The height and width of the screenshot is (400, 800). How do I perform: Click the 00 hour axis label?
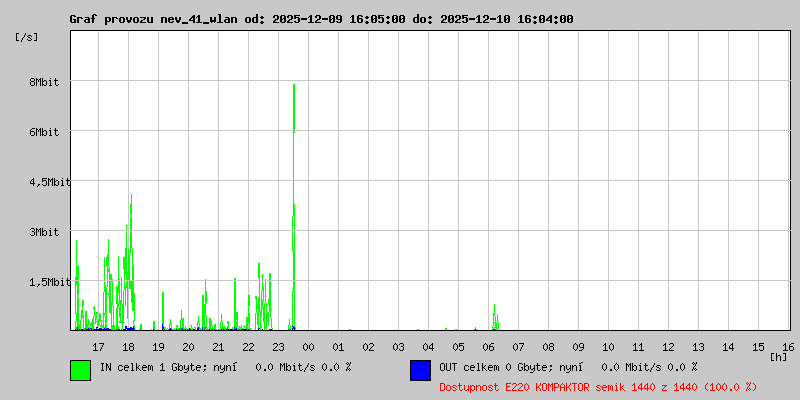pos(309,347)
